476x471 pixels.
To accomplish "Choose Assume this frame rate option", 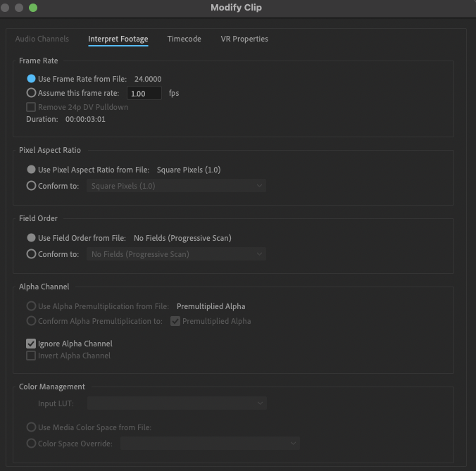I will point(31,93).
